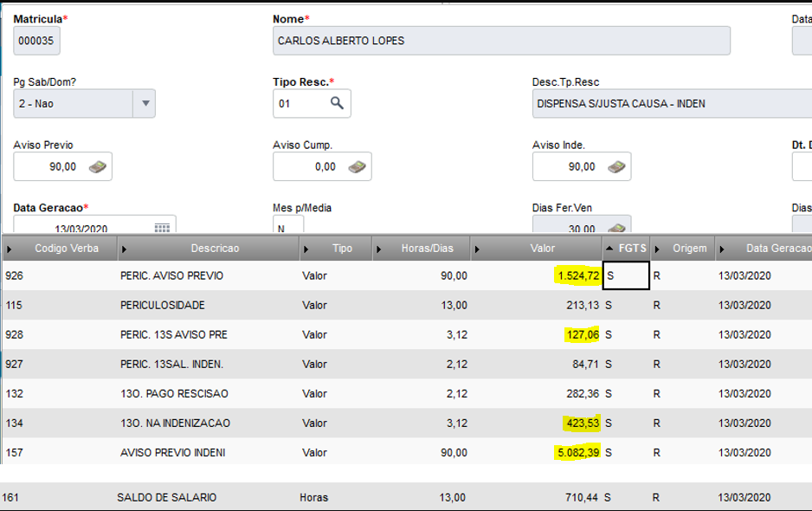Select PERIC. 13S AVISO PRE description

174,335
